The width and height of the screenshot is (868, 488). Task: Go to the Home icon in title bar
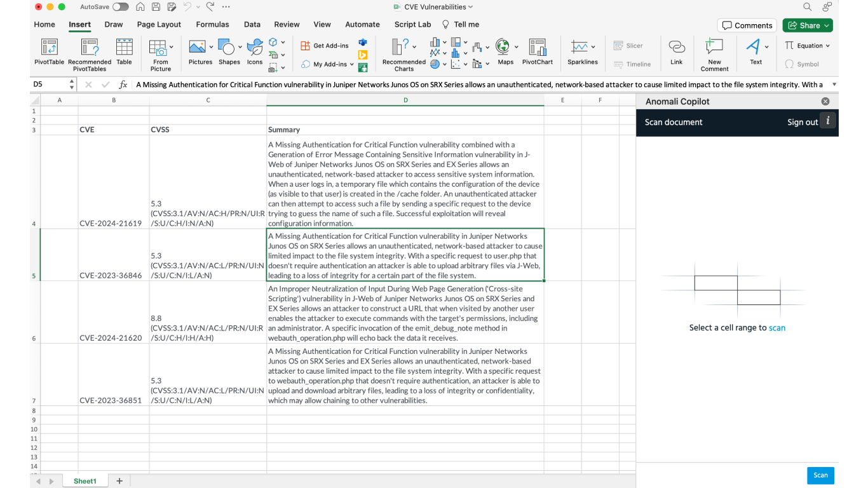tap(140, 7)
